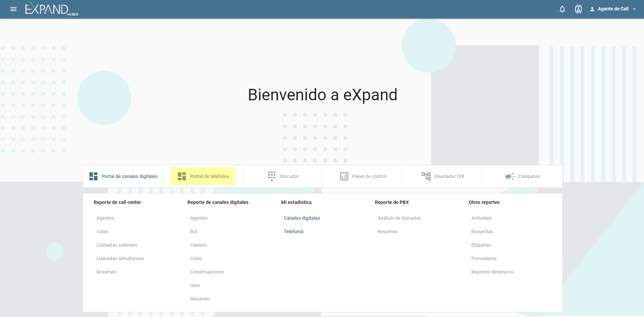Open the contacts card icon

coord(578,9)
